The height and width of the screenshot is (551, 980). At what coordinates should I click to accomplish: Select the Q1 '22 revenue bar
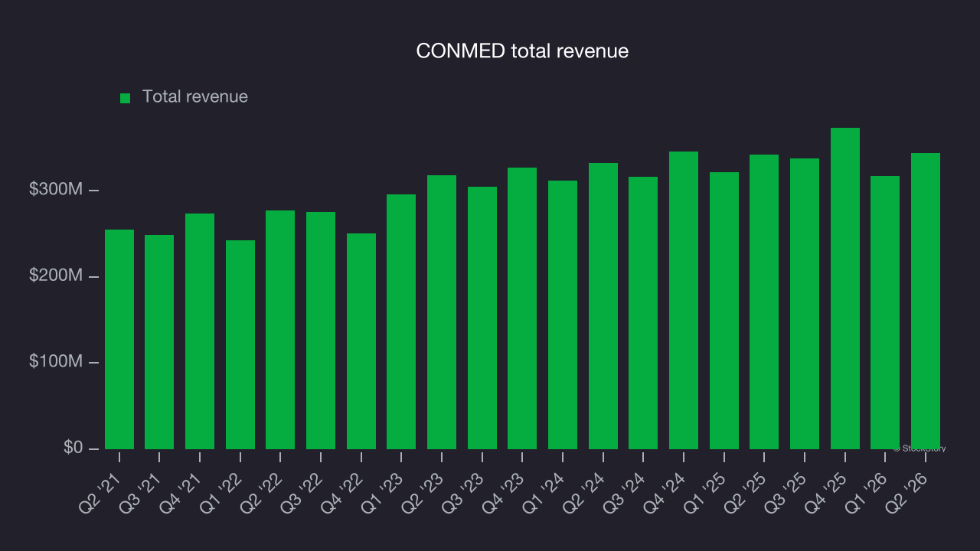pos(240,344)
